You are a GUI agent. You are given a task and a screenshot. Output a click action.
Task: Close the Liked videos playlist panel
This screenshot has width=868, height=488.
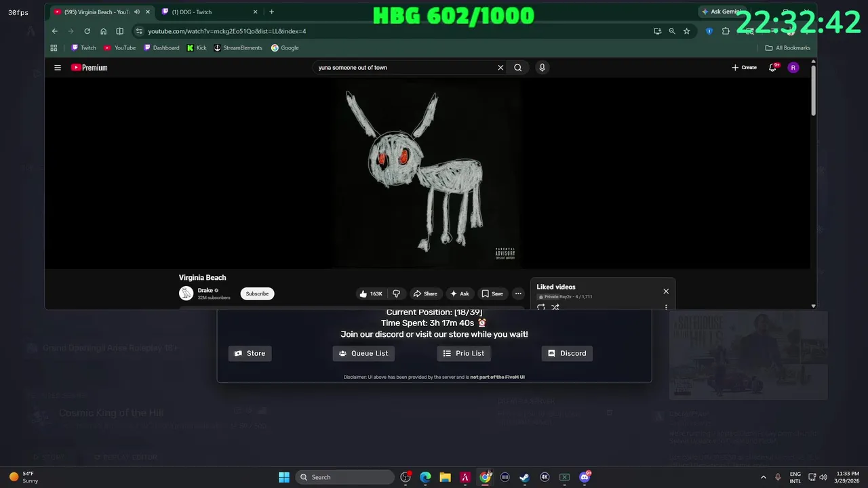666,291
